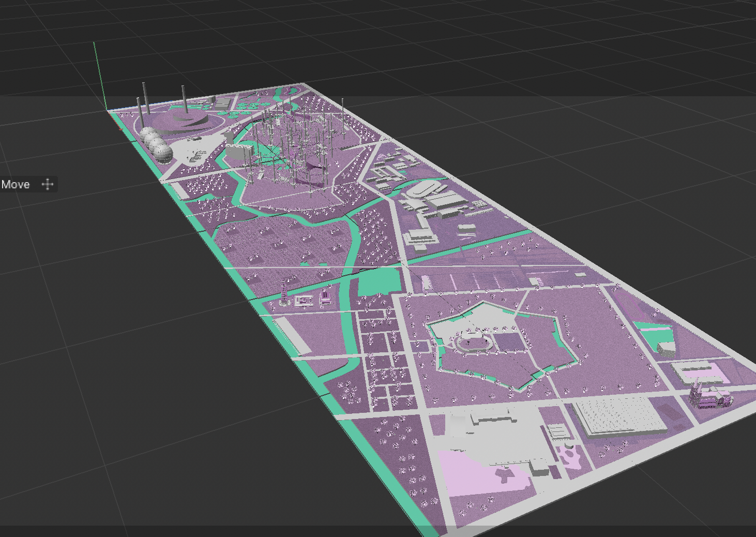Image resolution: width=756 pixels, height=537 pixels.
Task: Select the four spherical tanks in the model
Action: 156,144
